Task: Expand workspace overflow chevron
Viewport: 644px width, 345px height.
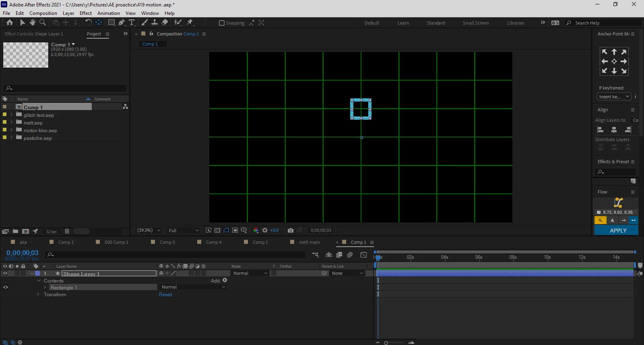Action: tap(543, 23)
